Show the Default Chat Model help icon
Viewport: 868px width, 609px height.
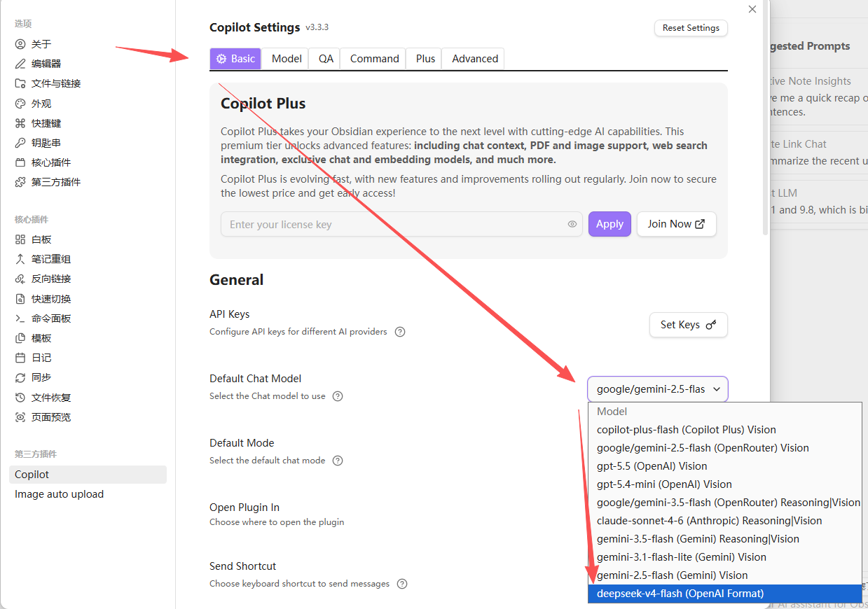point(338,396)
